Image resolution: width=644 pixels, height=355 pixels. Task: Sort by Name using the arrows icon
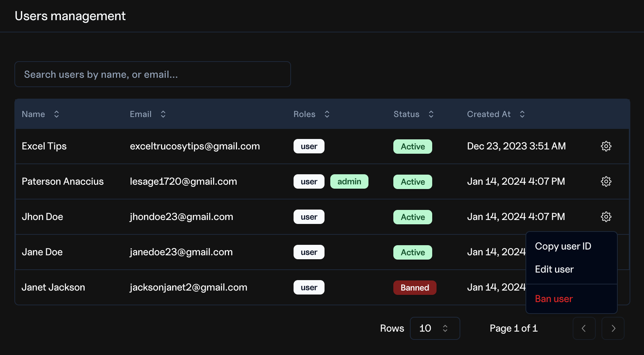pyautogui.click(x=57, y=114)
